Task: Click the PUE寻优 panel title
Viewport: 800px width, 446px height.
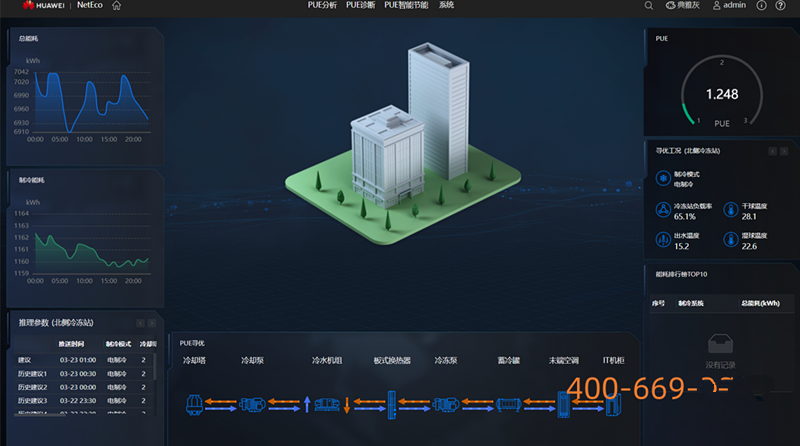Action: 192,343
